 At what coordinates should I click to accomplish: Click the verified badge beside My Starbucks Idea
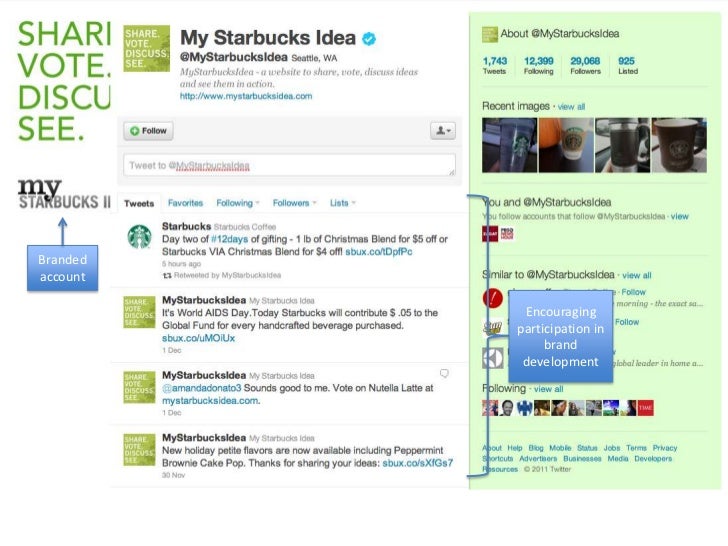tap(369, 39)
